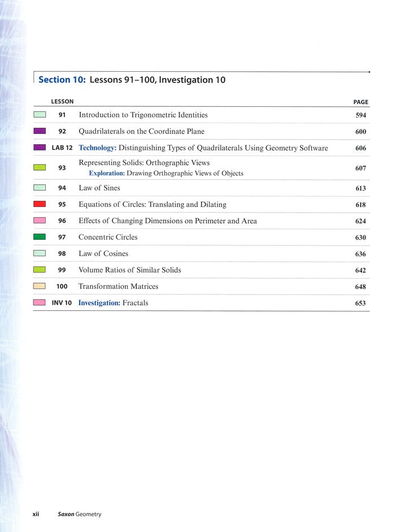Viewport: 395px width, 532px height.
Task: Open 'Introduction to Trigonometric Identities' lesson
Action: [143, 115]
